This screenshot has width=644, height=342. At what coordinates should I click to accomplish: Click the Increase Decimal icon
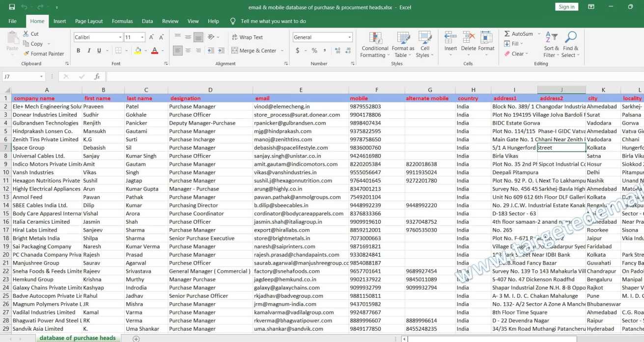[x=338, y=51]
